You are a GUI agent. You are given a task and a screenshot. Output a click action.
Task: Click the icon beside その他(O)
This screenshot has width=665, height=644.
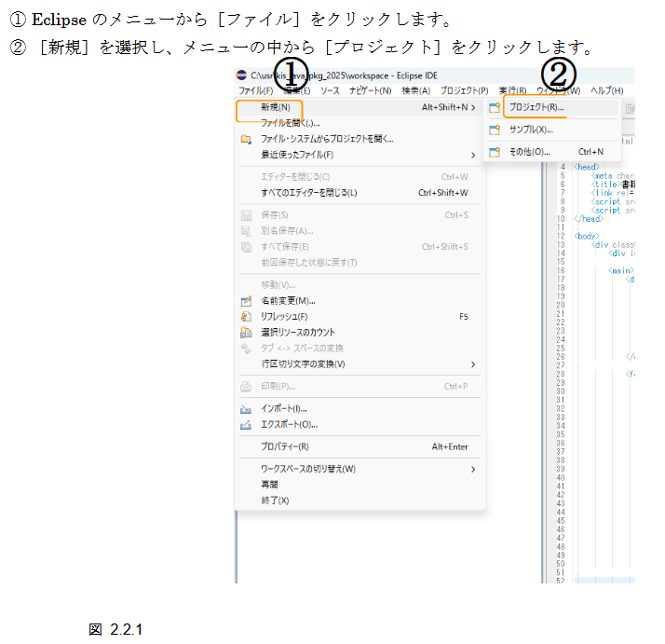(x=495, y=151)
